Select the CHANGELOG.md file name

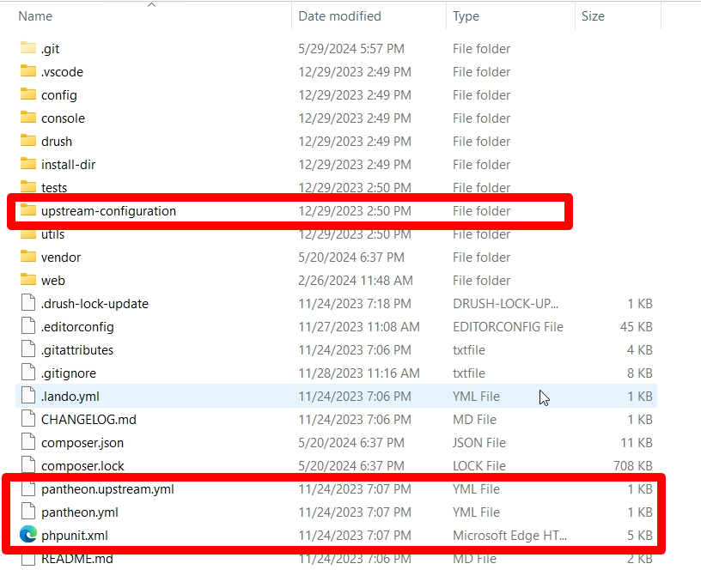click(x=88, y=420)
